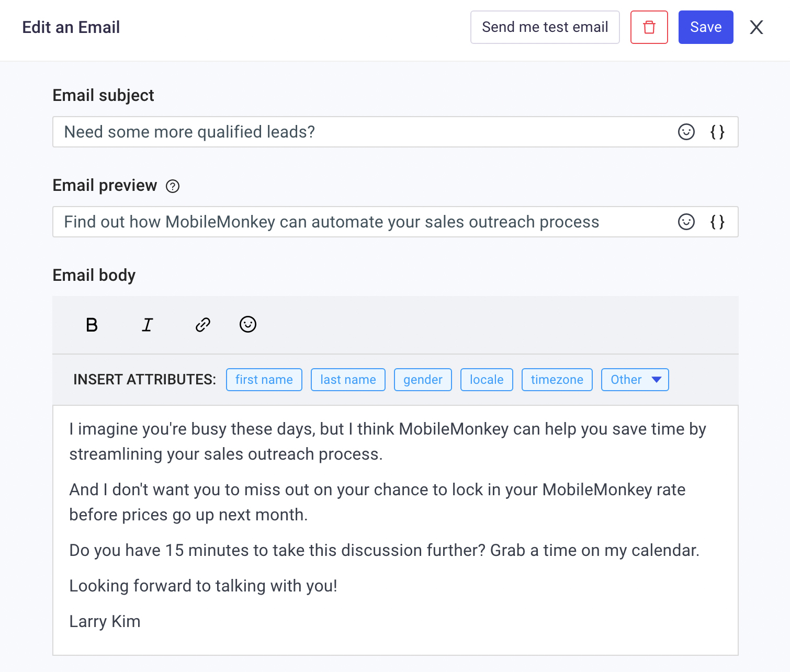Insert the timezone attribute
This screenshot has height=672, width=790.
coord(557,380)
